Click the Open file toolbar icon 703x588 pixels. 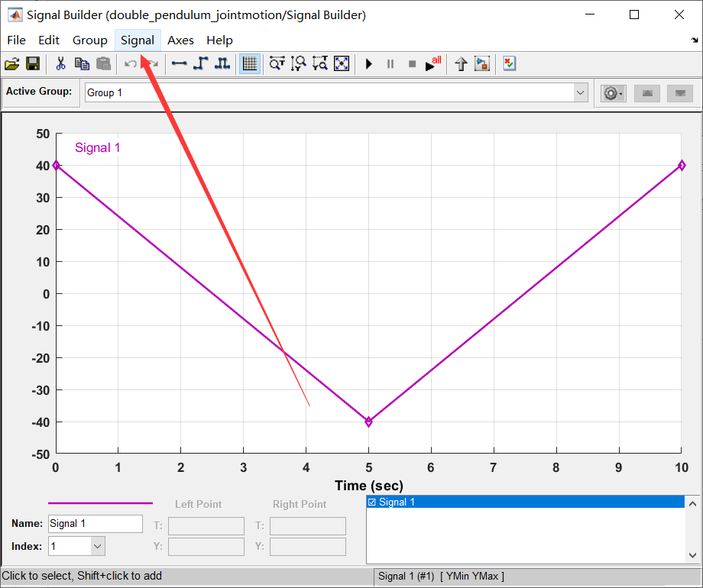tap(12, 64)
